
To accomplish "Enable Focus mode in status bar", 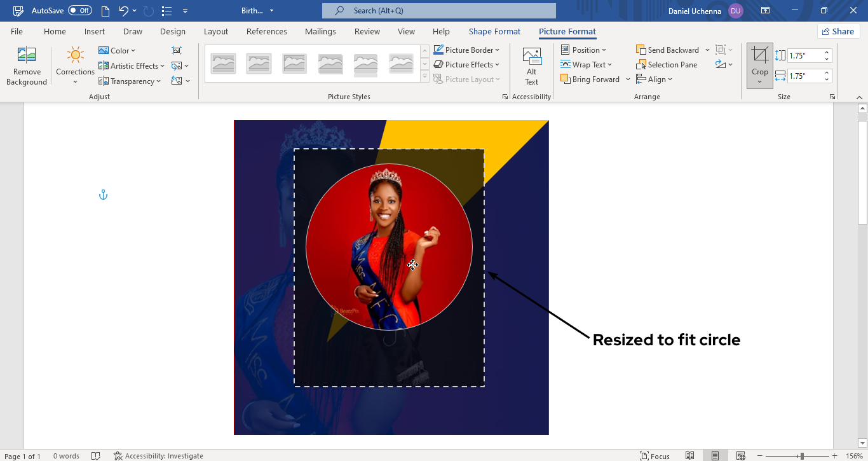I will (654, 456).
